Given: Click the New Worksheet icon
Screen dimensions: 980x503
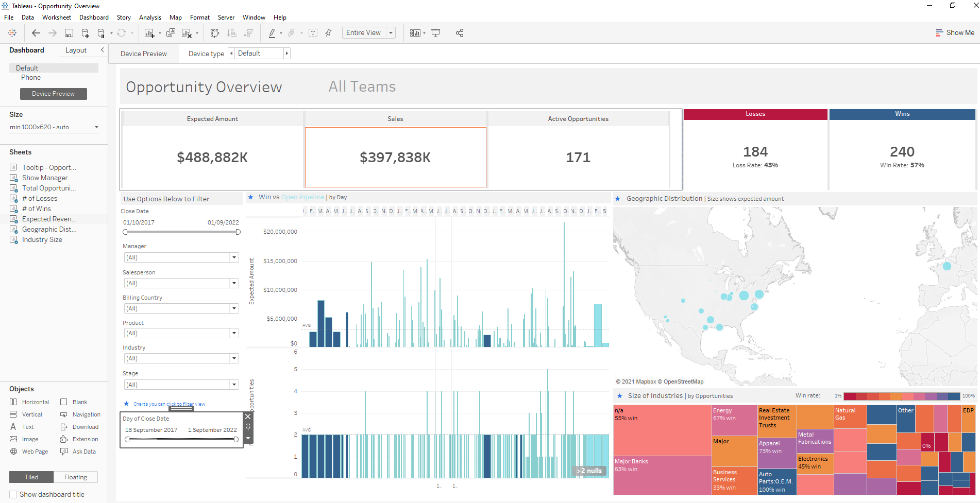Looking at the screenshot, I should click(x=149, y=33).
